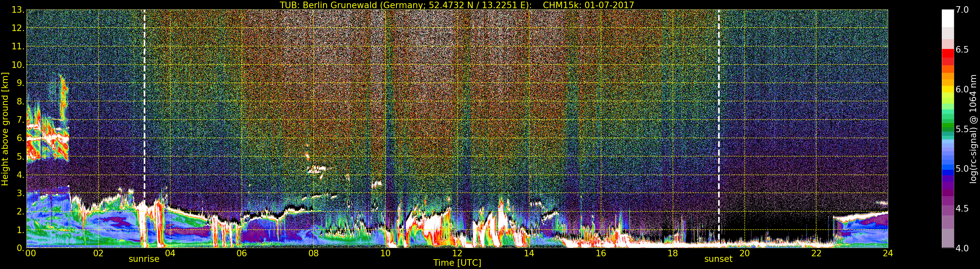The width and height of the screenshot is (980, 269).
Task: Click the 'Time [UTC]' axis label
Action: click(x=457, y=262)
